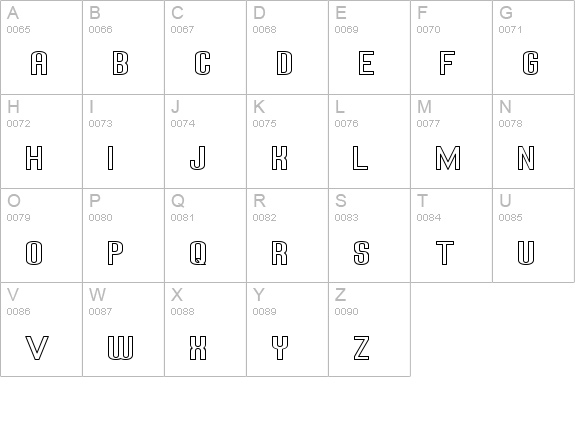Pick the S glyph preview

point(362,253)
